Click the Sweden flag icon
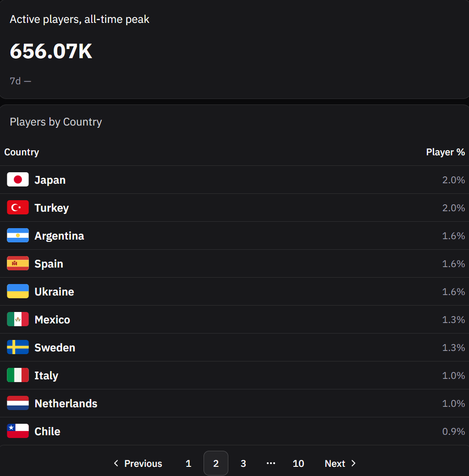This screenshot has width=469, height=476. click(x=18, y=347)
